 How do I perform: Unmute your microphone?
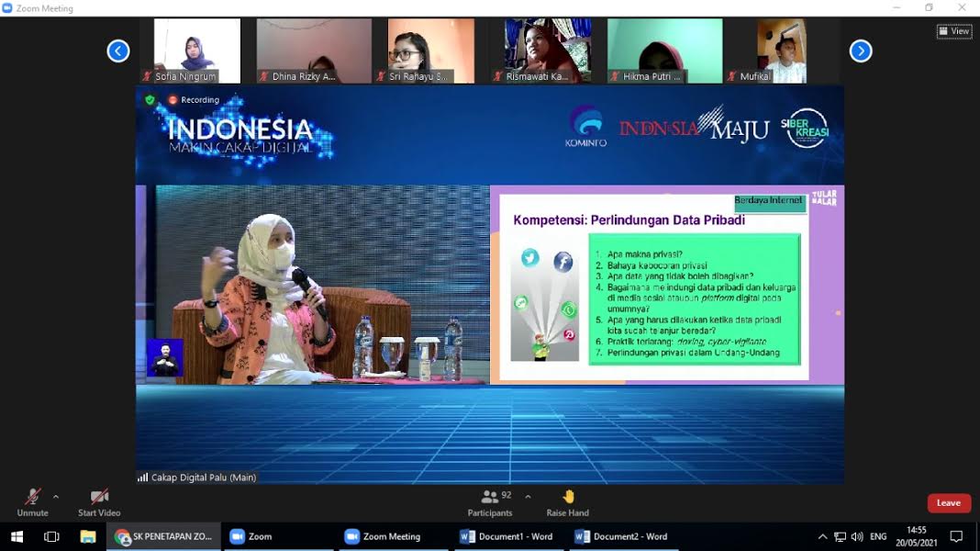(32, 496)
